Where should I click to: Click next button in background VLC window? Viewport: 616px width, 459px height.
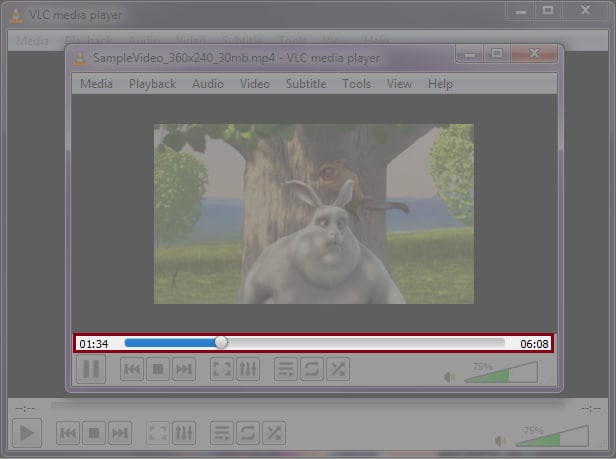pos(120,433)
